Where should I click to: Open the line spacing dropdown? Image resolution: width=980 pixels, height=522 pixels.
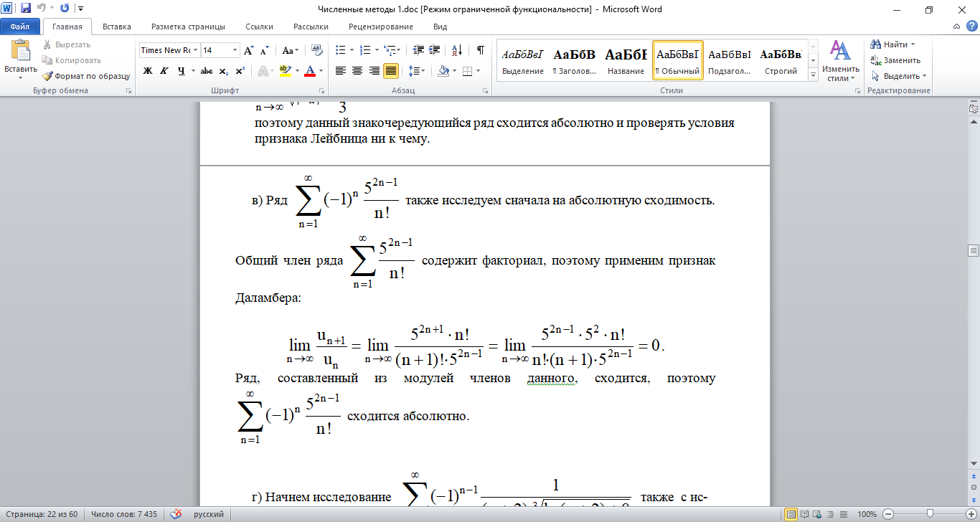416,71
